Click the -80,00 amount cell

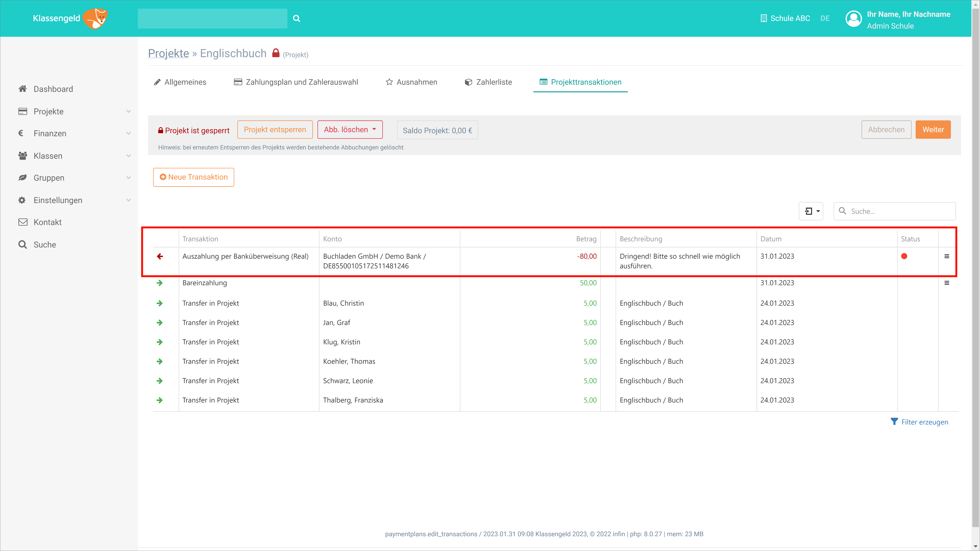[587, 256]
